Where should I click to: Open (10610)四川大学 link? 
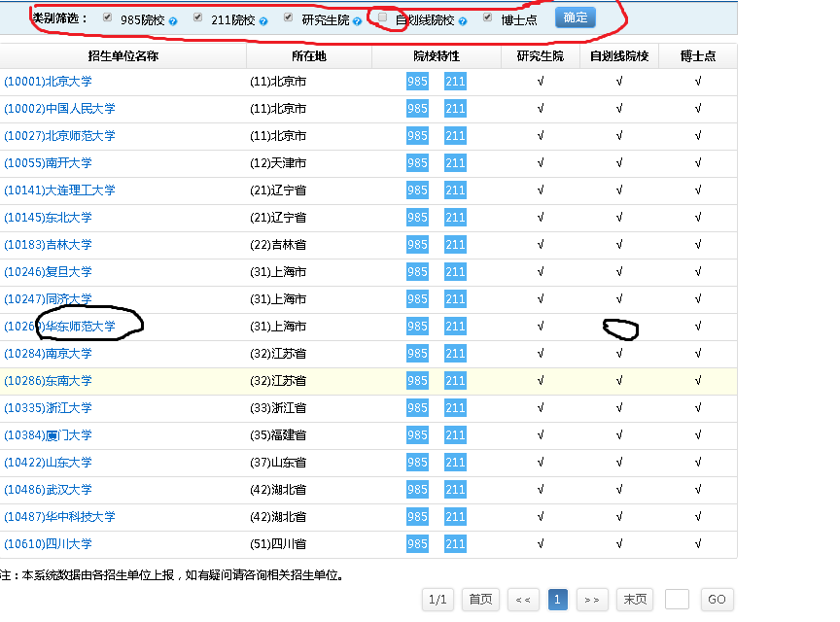(x=48, y=544)
